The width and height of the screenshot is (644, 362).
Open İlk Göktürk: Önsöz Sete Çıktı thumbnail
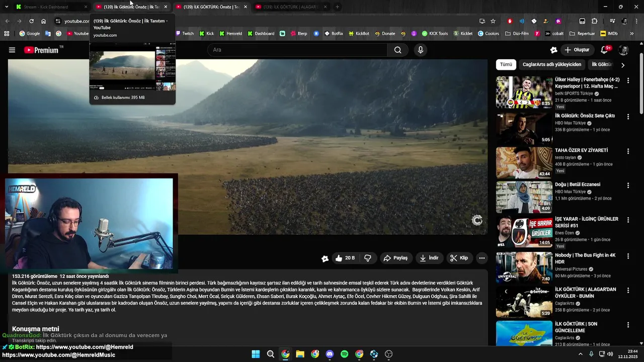[524, 128]
